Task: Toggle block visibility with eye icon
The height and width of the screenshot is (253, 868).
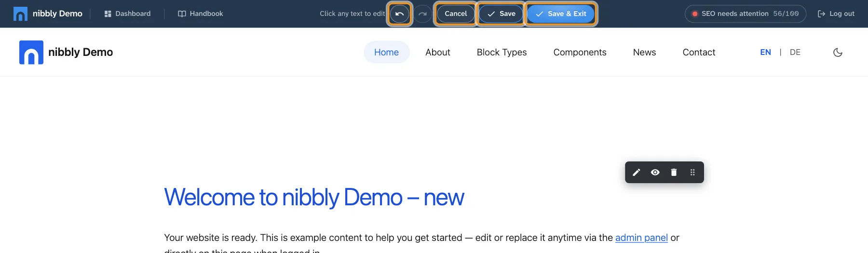Action: tap(655, 173)
